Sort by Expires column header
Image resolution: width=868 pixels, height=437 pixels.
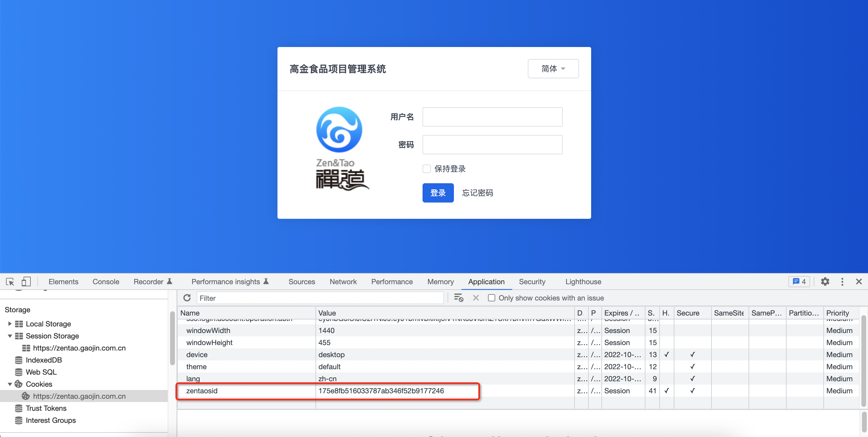(623, 313)
